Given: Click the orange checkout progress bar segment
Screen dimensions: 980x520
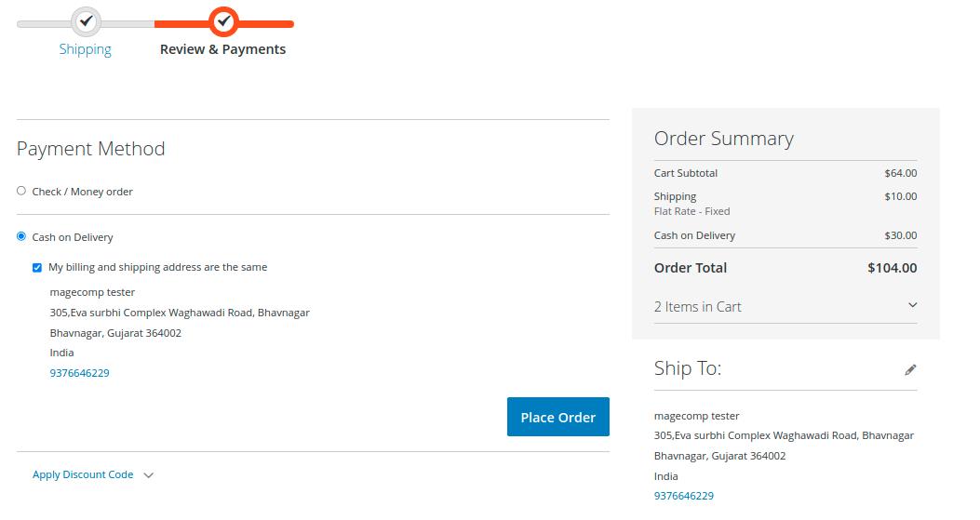Looking at the screenshot, I should (x=270, y=23).
